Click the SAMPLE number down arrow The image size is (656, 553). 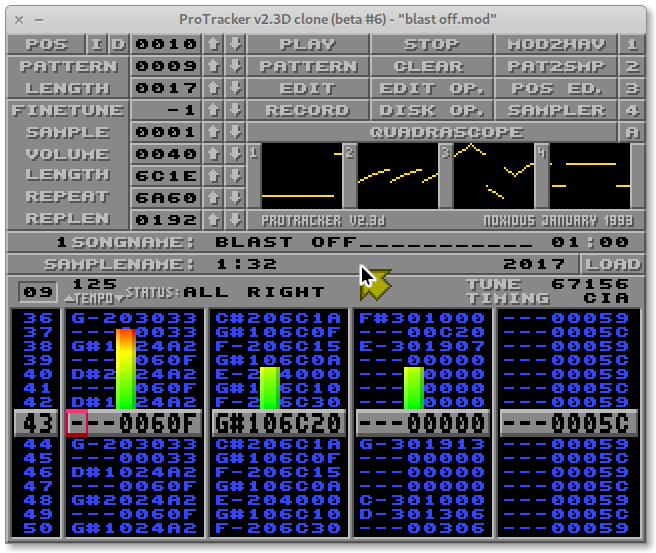point(234,132)
